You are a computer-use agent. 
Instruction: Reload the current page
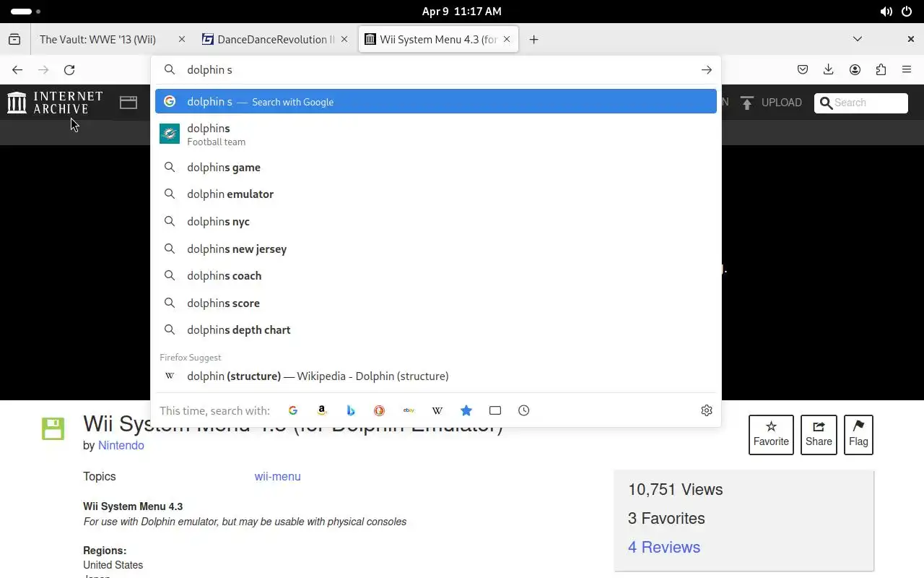click(69, 70)
